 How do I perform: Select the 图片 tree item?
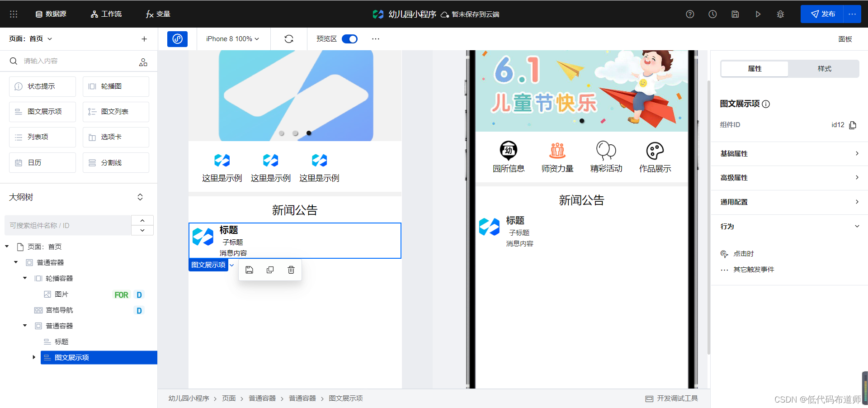coord(61,294)
